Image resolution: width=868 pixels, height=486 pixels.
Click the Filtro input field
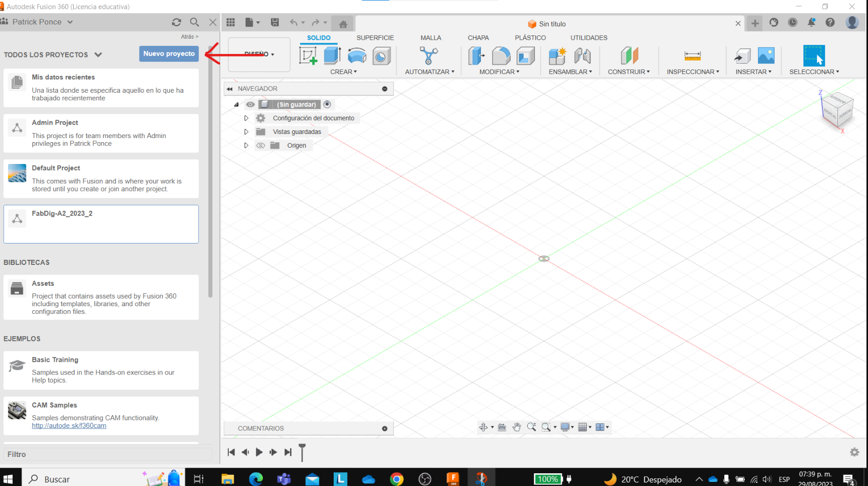(107, 454)
